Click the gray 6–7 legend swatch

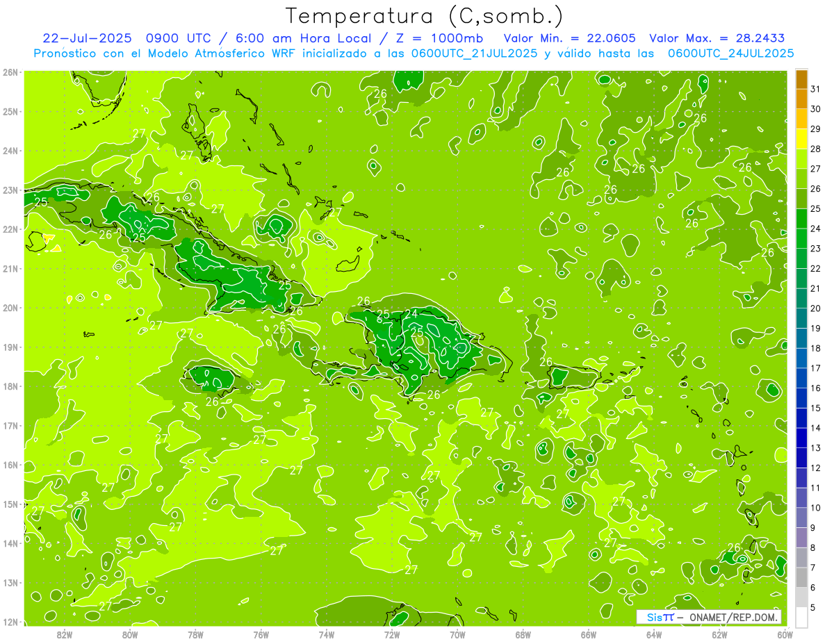coord(801,577)
